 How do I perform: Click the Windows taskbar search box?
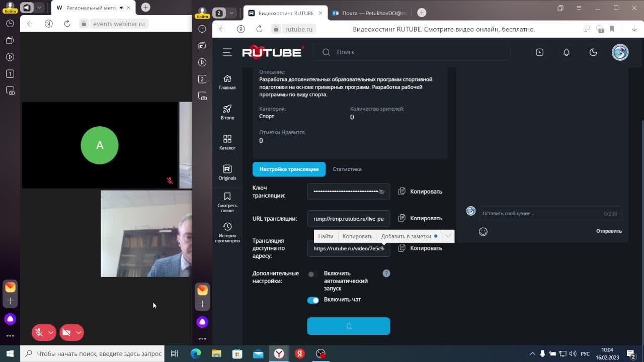click(94, 353)
